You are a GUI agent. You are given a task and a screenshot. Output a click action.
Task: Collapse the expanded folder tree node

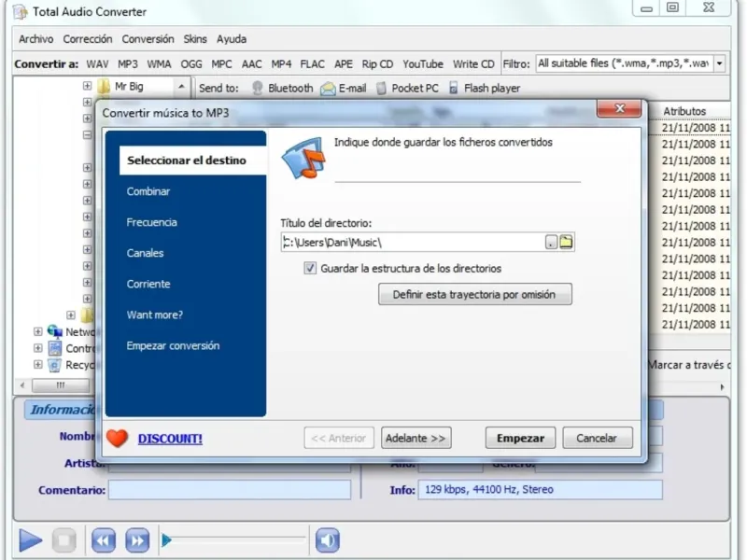[87, 135]
